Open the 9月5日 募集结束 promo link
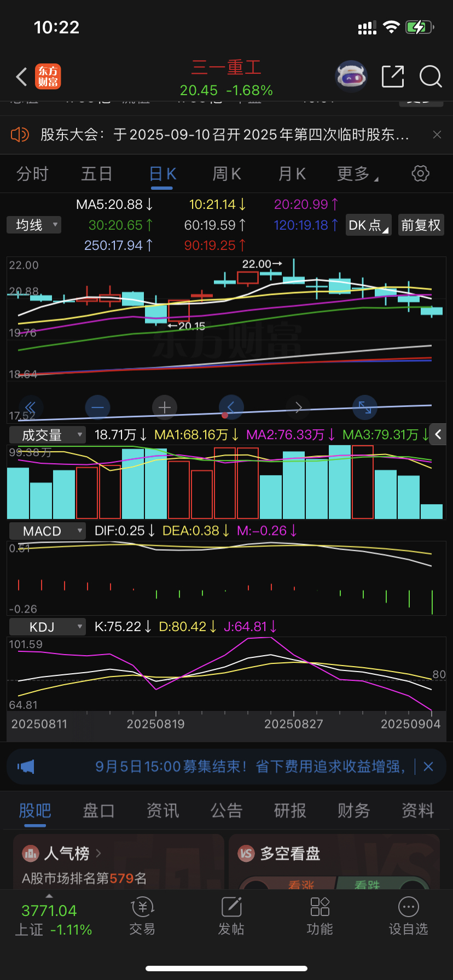The image size is (453, 980). click(251, 767)
